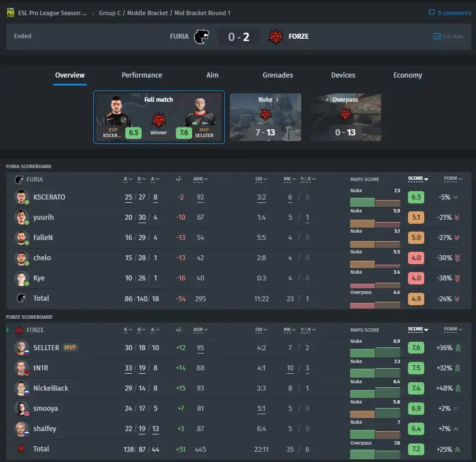The width and height of the screenshot is (476, 462).
Task: Open FalleN's player avatar
Action: 21,238
